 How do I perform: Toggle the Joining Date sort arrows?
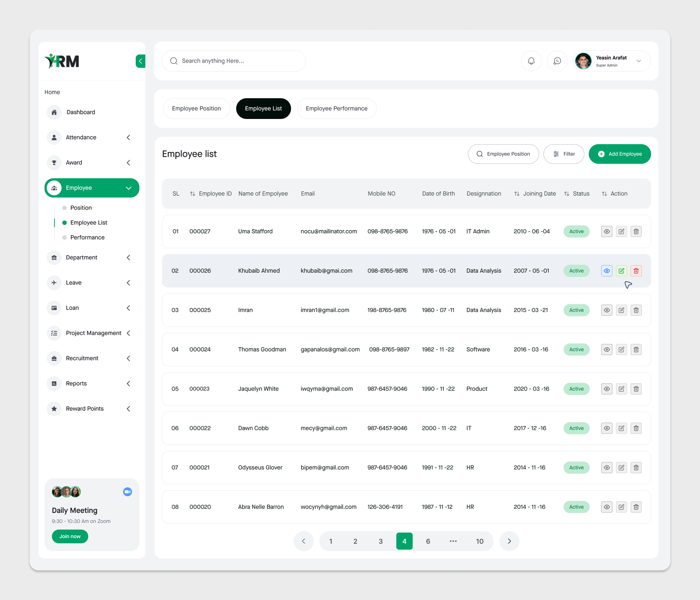coord(517,193)
